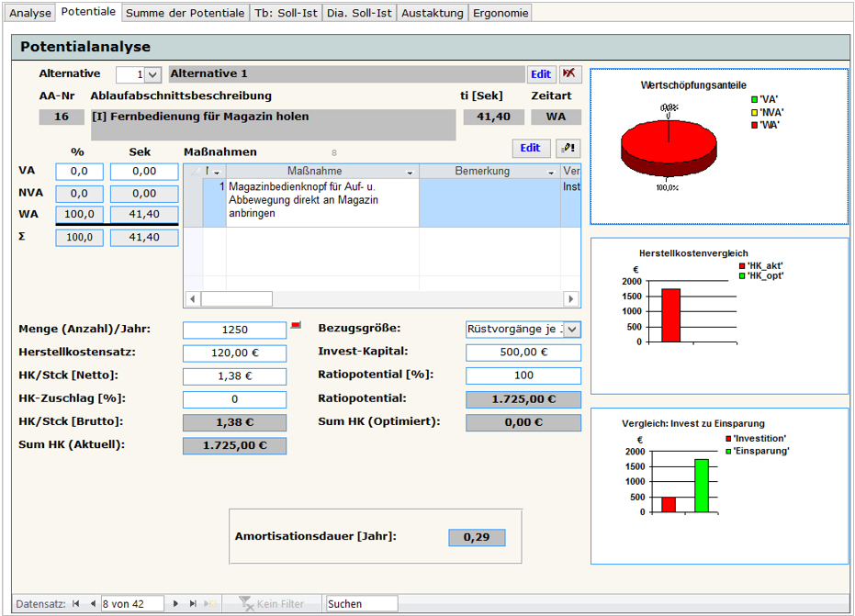Click Edit button in the Maßnahmen header

point(530,149)
